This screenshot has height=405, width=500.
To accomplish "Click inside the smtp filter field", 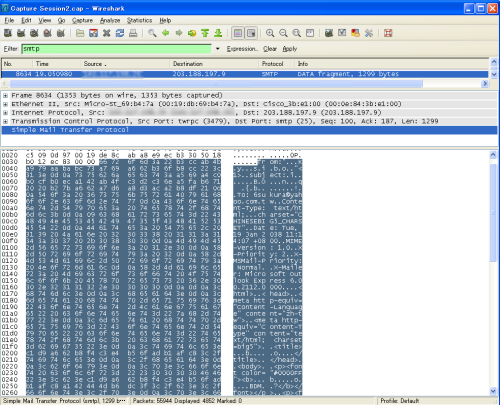I will pyautogui.click(x=116, y=49).
